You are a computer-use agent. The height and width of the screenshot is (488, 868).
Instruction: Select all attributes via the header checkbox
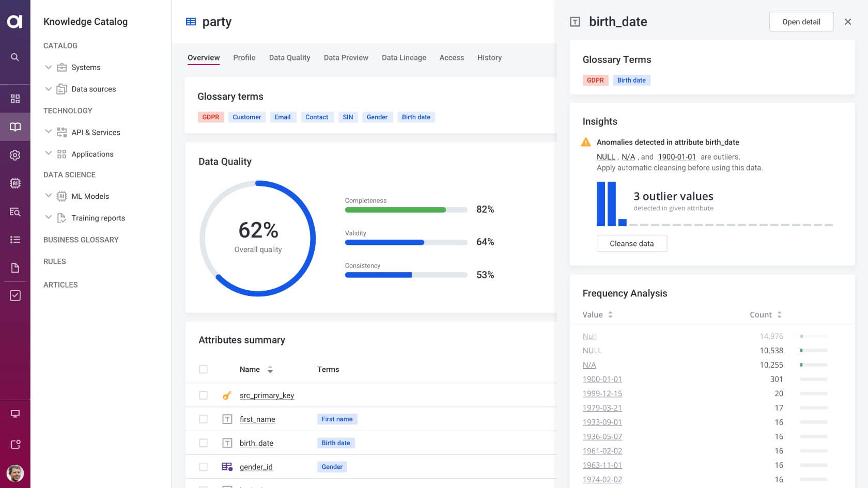pos(203,369)
